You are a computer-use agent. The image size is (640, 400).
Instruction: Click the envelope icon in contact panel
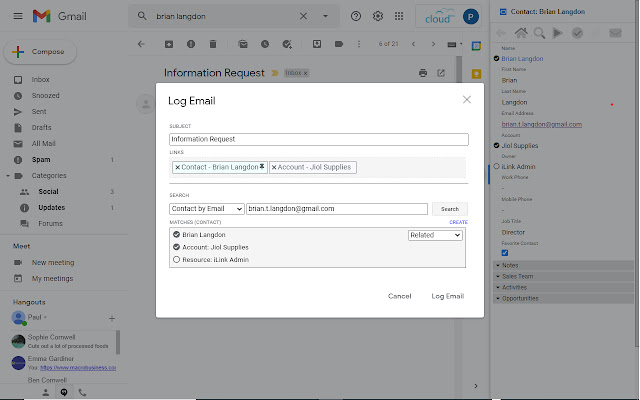[x=616, y=33]
